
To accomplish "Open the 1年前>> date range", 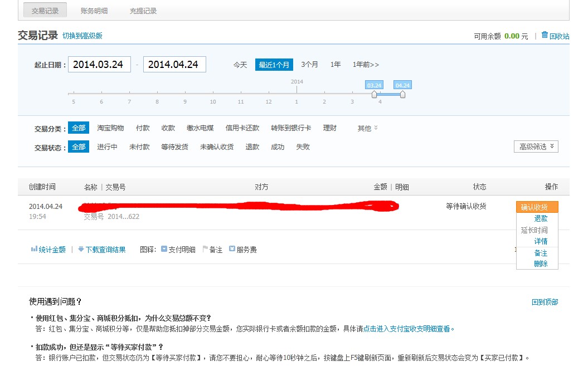I will click(x=366, y=65).
